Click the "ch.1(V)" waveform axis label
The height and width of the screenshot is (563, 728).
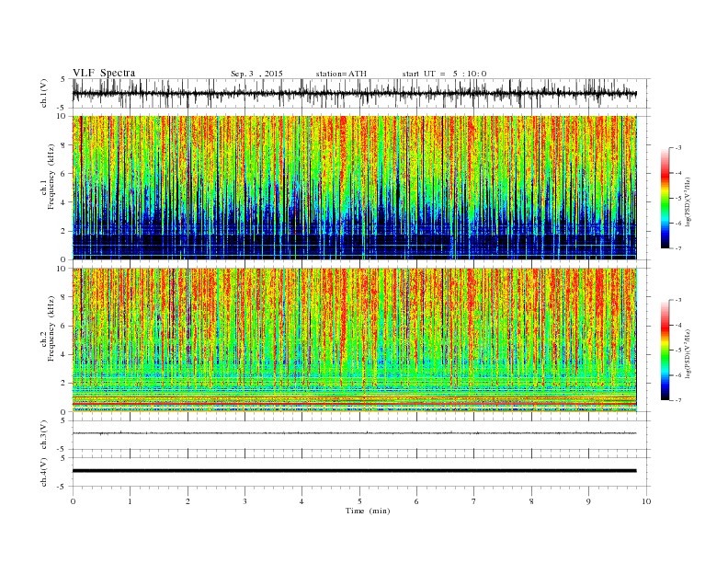(44, 93)
